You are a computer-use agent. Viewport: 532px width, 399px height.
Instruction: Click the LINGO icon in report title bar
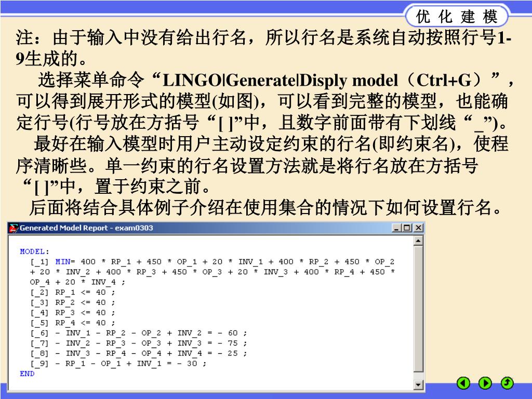point(14,228)
